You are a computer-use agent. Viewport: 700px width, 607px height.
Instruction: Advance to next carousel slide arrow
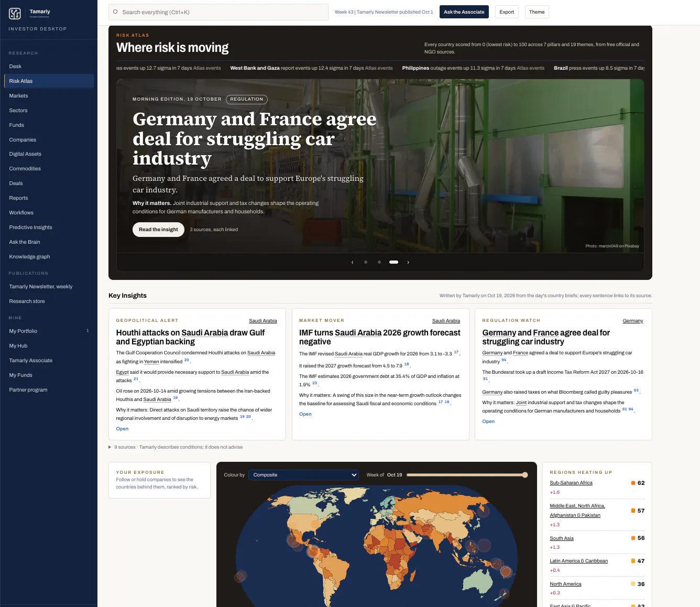pos(408,262)
